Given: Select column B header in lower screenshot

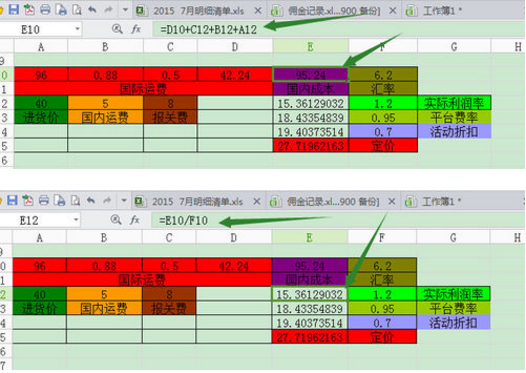Looking at the screenshot, I should (x=104, y=238).
